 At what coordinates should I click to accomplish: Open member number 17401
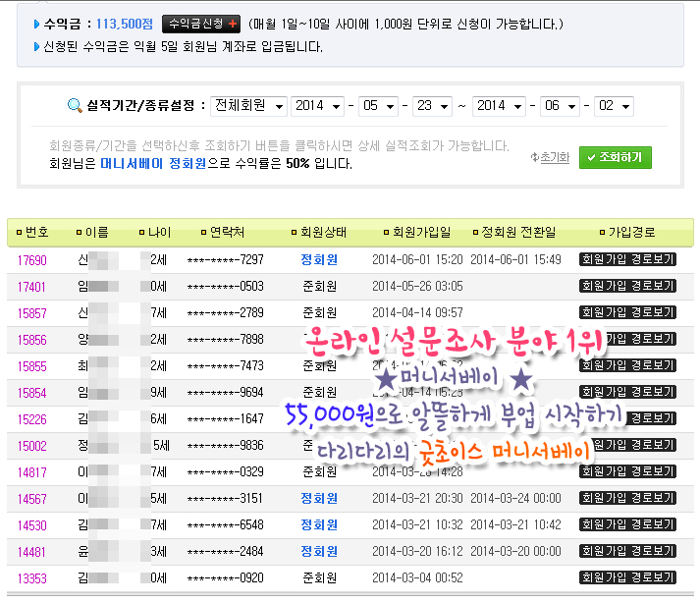pyautogui.click(x=31, y=287)
